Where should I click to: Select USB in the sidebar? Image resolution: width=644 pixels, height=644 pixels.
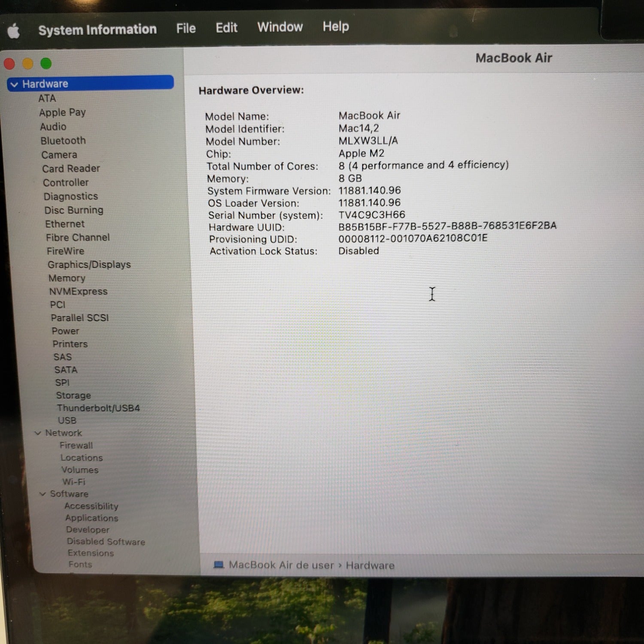tap(67, 421)
